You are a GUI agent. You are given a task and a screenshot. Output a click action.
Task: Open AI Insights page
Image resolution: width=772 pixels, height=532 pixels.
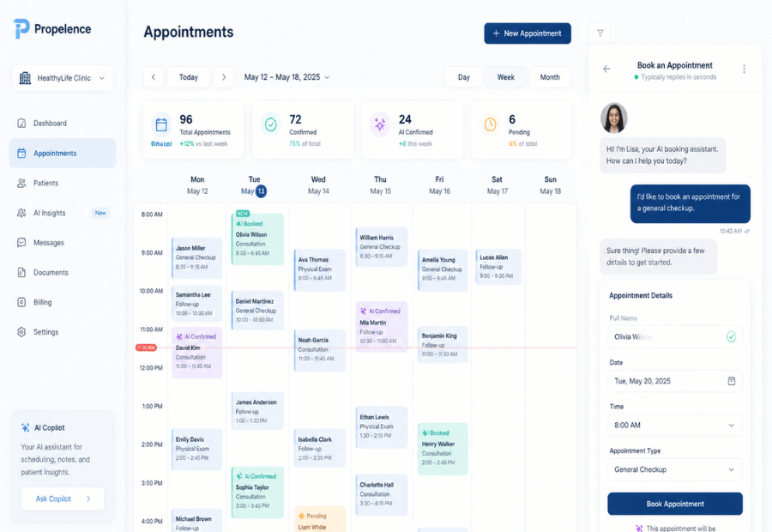(x=63, y=213)
